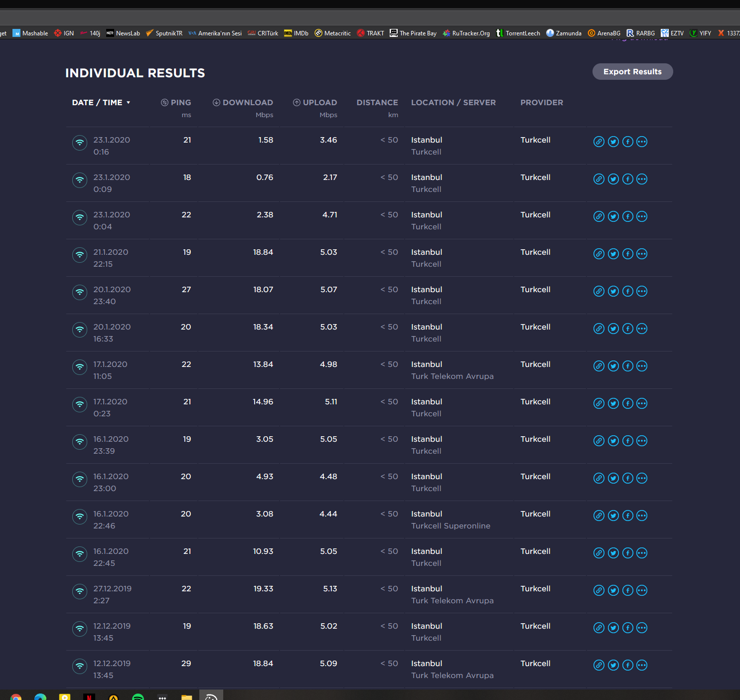Screen dimensions: 740x700
Task: Wi-Fi connection icon of 21.1.2020 22:15 row
Action: (x=80, y=255)
